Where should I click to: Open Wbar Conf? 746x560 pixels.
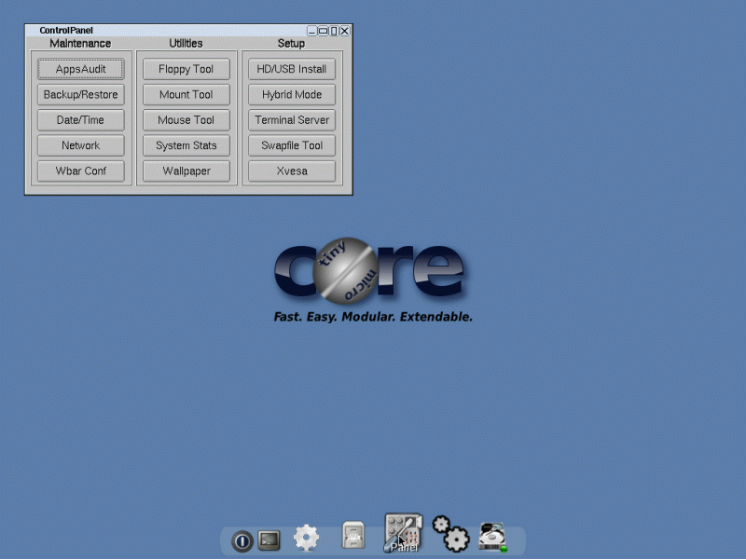pos(81,171)
